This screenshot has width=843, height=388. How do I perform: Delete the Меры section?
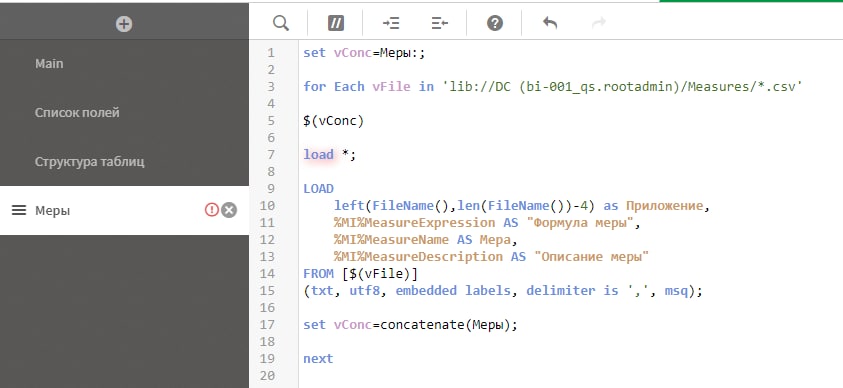(x=229, y=210)
